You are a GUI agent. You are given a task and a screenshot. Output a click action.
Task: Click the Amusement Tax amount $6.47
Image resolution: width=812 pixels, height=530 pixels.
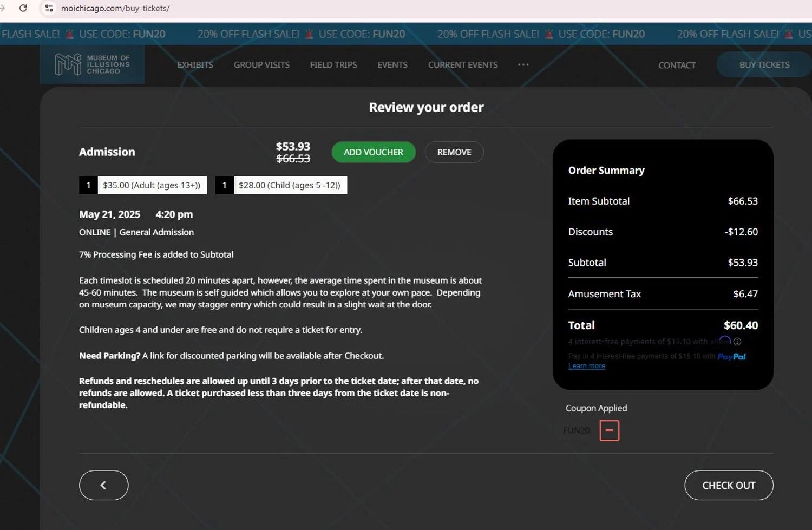[x=745, y=294]
